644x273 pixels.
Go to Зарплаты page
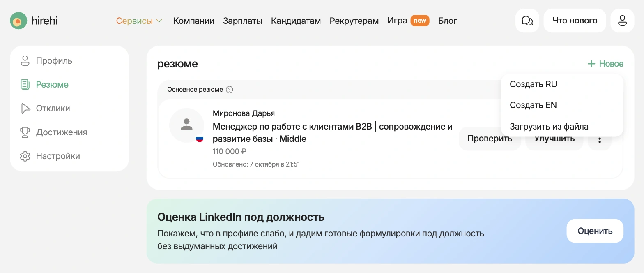point(243,21)
